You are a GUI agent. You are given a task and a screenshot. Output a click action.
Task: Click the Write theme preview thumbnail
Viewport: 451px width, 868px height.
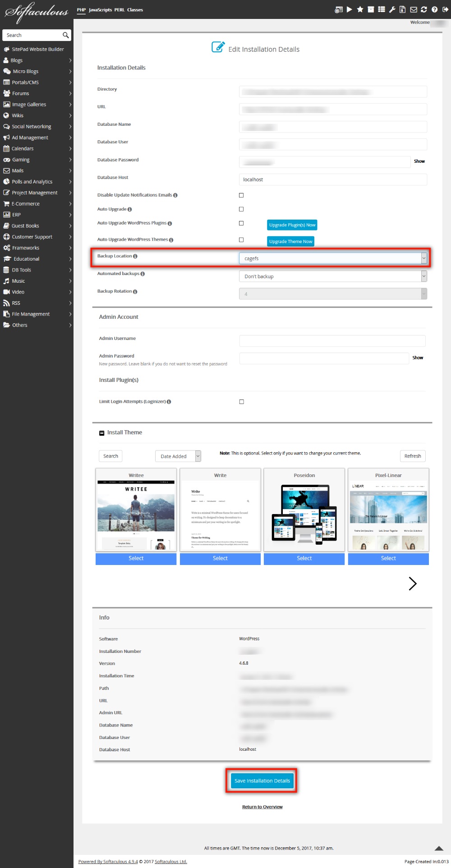tap(220, 515)
